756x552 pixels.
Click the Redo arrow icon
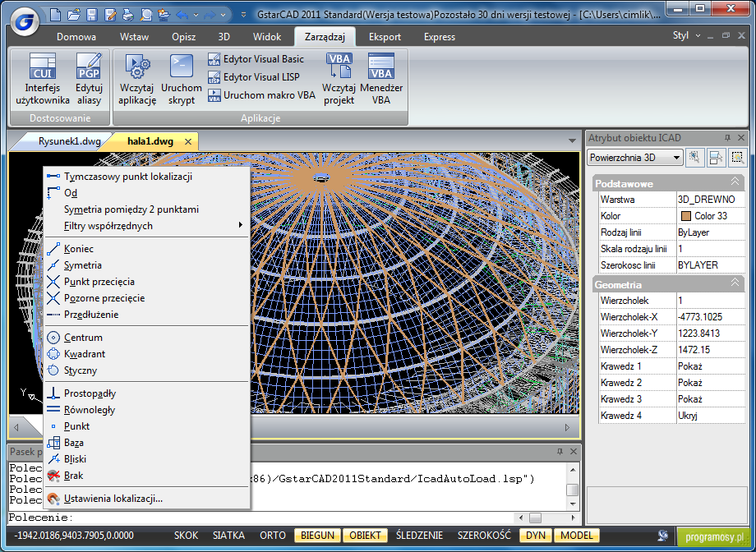tap(210, 15)
